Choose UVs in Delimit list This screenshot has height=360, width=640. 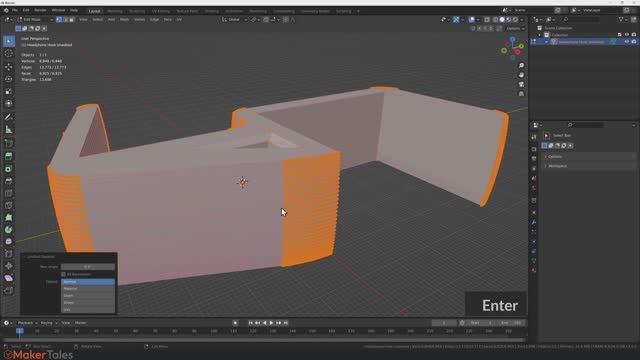(x=88, y=309)
